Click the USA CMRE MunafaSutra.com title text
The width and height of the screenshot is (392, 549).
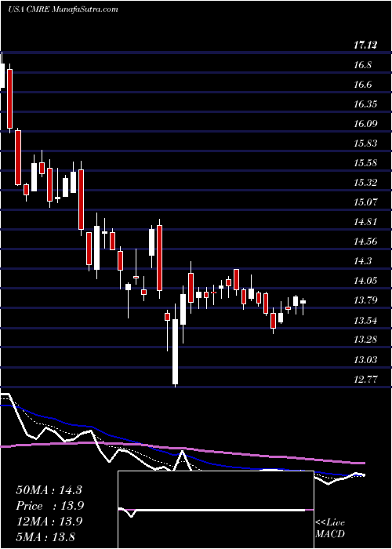coord(63,9)
